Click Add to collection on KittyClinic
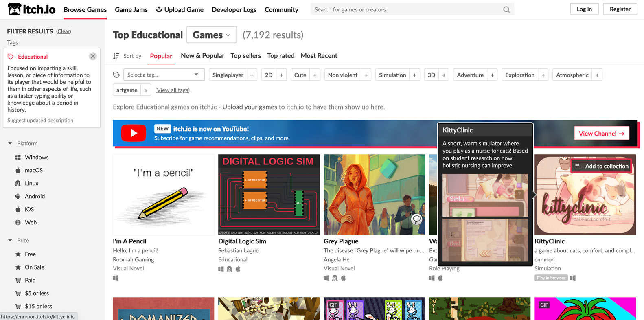The image size is (644, 320). (602, 166)
